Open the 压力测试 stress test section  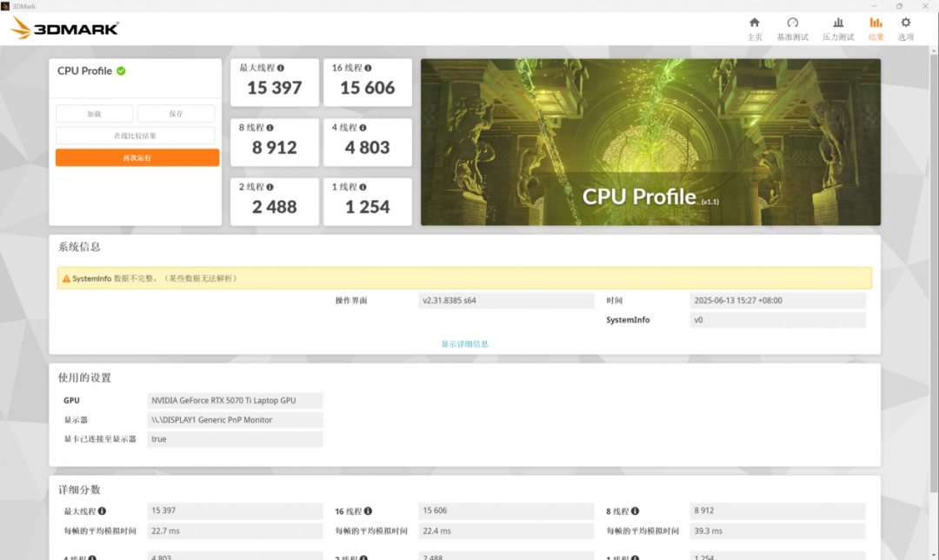838,23
